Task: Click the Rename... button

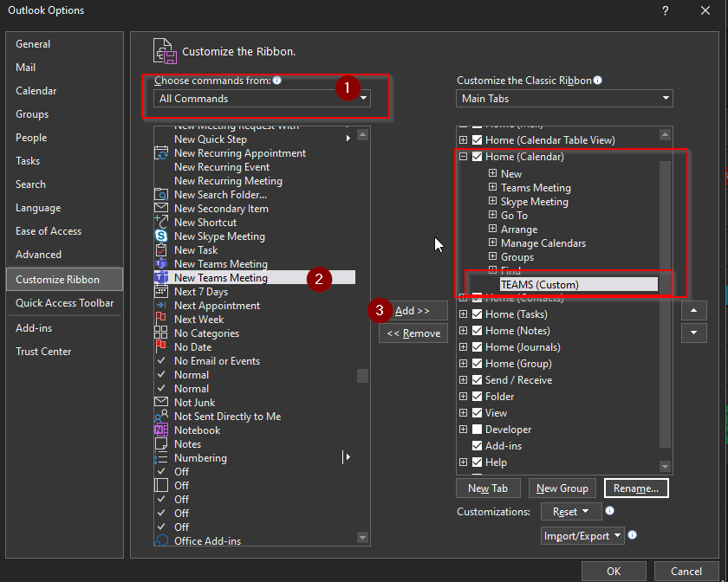Action: click(x=636, y=488)
